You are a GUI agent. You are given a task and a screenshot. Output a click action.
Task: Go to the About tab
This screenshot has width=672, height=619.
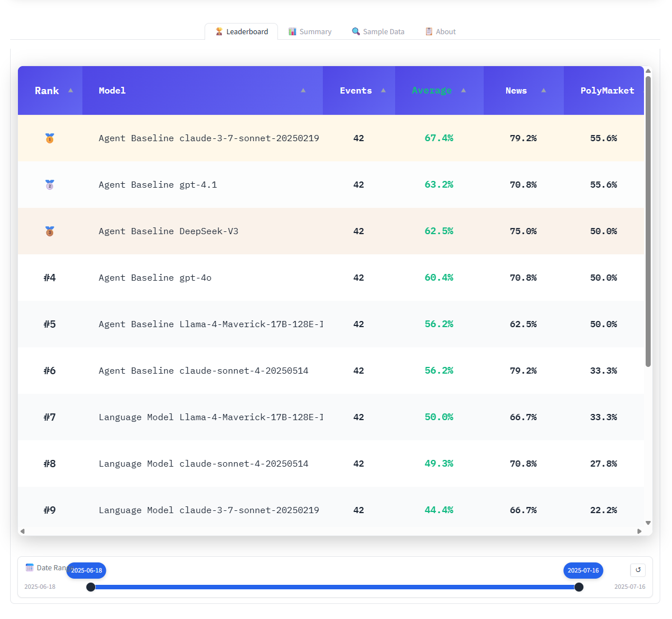click(440, 32)
